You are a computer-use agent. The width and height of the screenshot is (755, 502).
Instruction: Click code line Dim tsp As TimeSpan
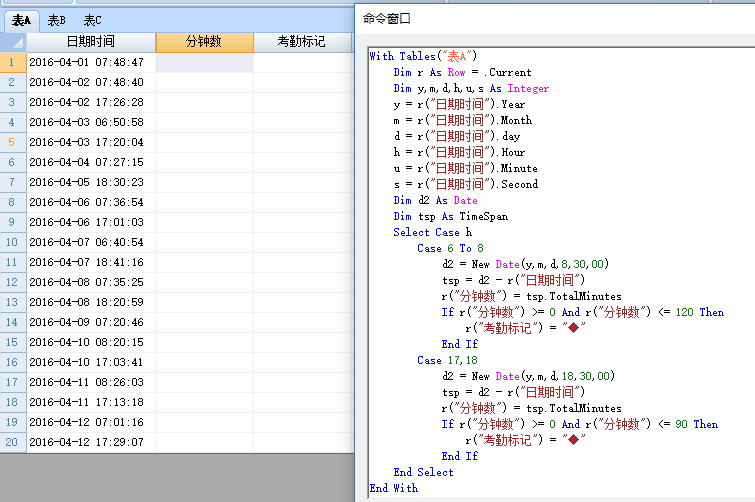pos(450,217)
